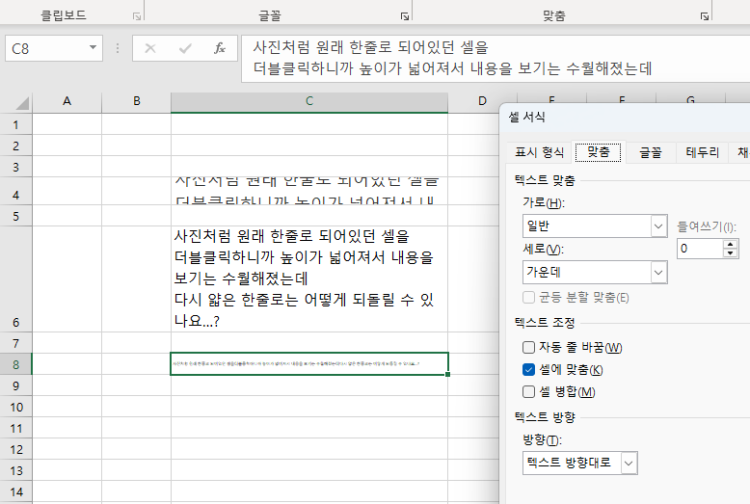Click the formula bar cancel X icon

[x=150, y=48]
